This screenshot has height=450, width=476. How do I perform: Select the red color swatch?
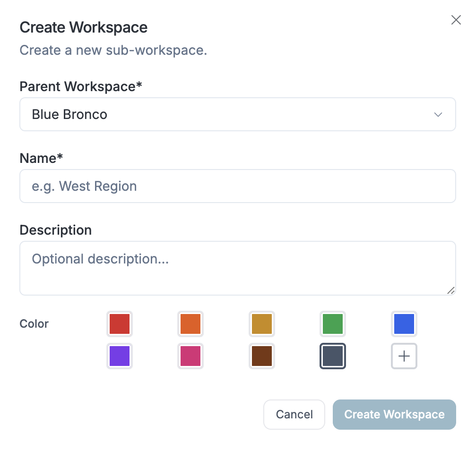click(120, 324)
